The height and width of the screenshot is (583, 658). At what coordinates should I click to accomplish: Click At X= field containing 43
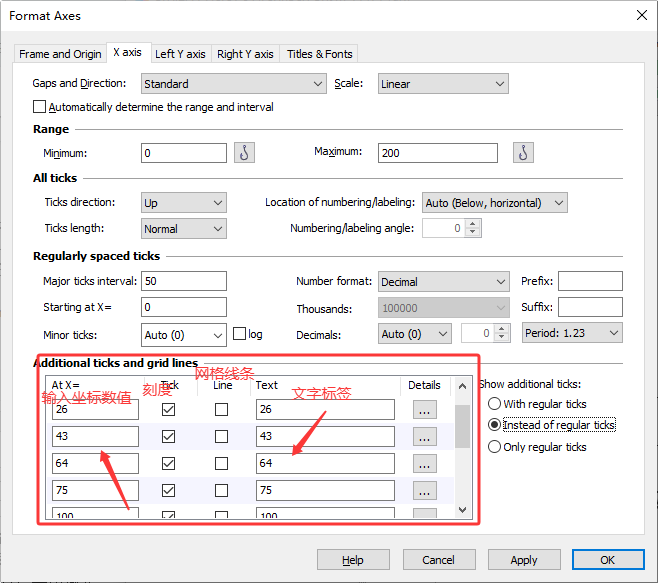[95, 437]
